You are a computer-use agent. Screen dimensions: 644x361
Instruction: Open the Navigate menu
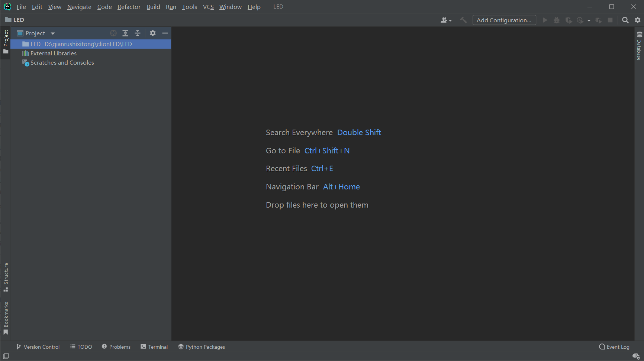(79, 7)
